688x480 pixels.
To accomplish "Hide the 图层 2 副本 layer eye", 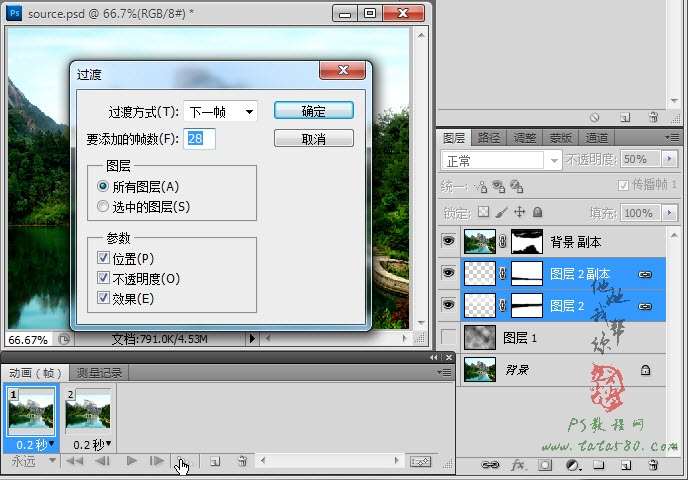I will coord(448,272).
